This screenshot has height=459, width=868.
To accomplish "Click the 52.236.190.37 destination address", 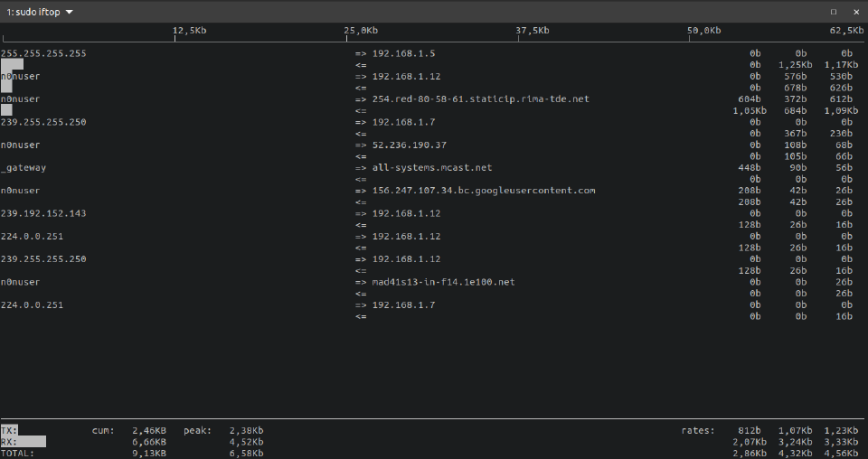I will 410,145.
